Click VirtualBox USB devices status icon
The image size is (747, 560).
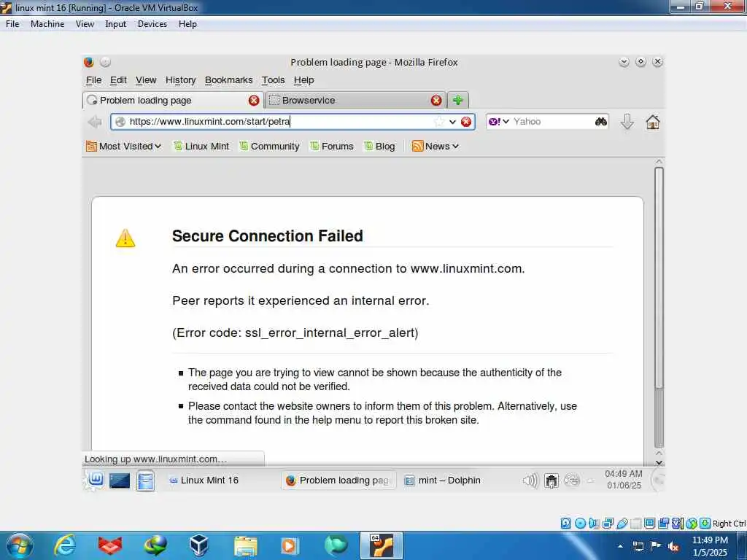pyautogui.click(x=622, y=524)
